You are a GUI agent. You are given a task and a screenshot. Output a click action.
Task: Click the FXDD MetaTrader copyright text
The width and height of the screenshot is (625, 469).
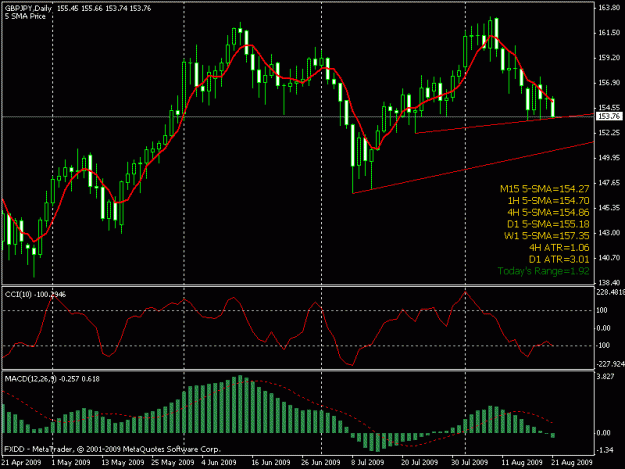click(x=112, y=449)
